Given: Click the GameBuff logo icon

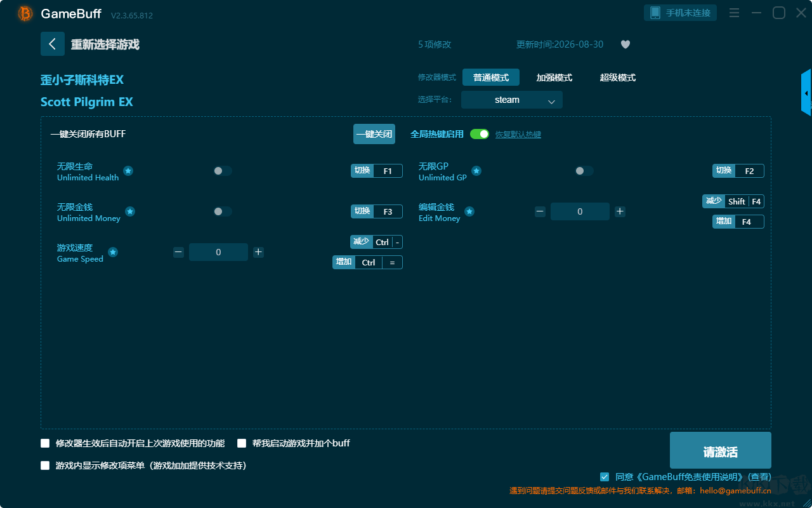Looking at the screenshot, I should point(25,13).
